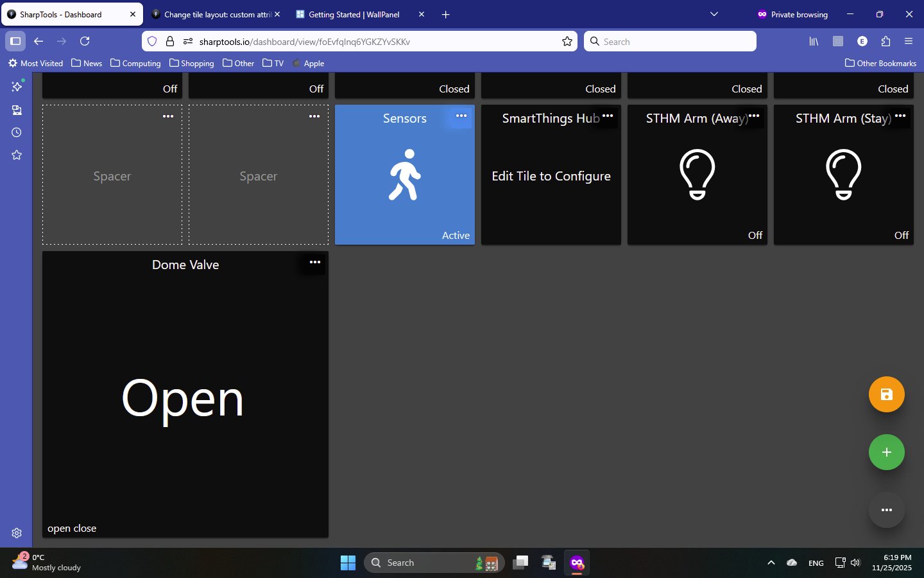
Task: Open the Sensors tile options menu
Action: click(x=461, y=116)
